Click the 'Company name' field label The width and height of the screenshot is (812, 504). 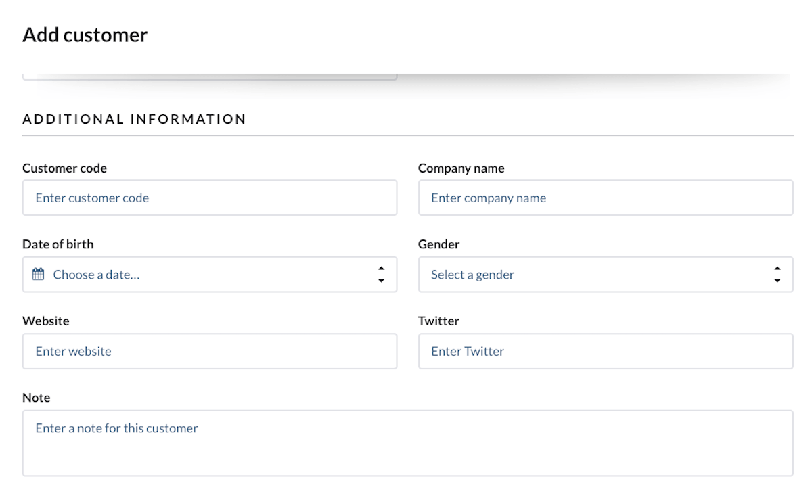(x=461, y=168)
